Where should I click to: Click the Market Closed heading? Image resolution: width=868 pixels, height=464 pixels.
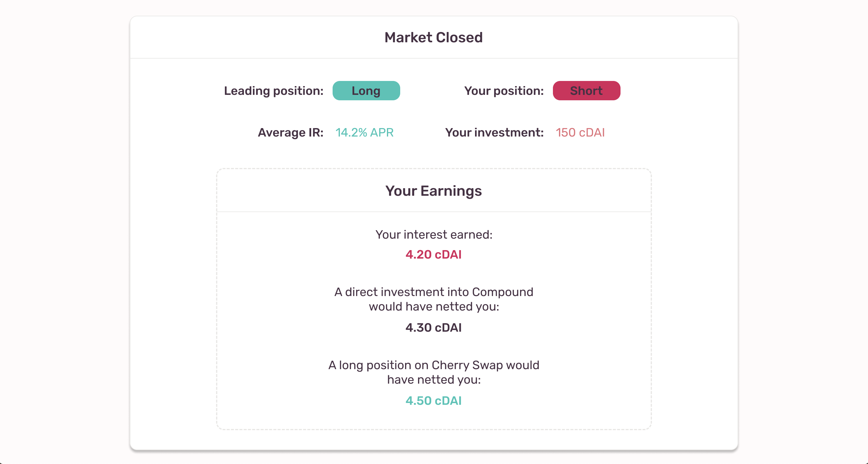click(433, 37)
